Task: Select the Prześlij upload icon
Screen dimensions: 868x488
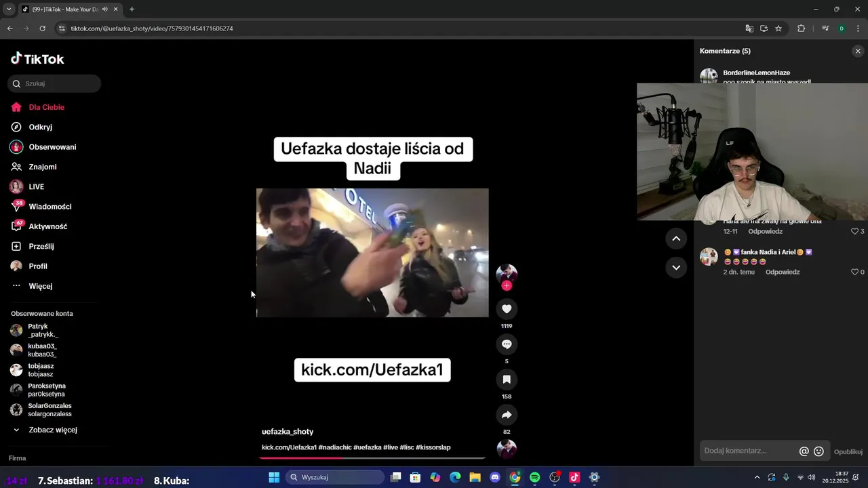Action: coord(16,246)
